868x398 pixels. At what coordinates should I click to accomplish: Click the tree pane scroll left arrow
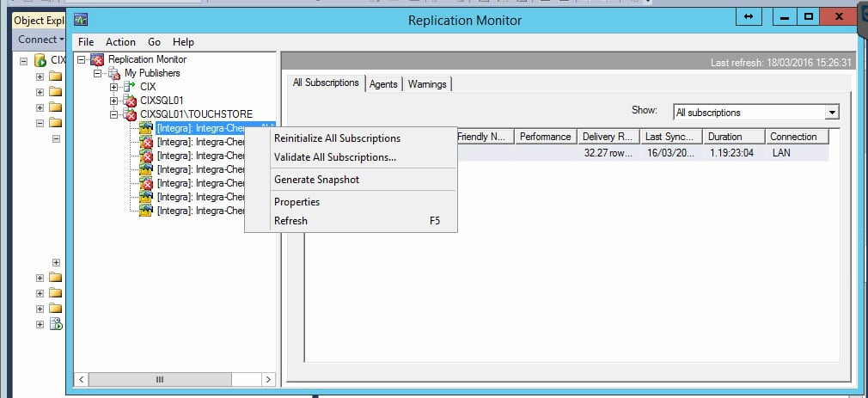pyautogui.click(x=82, y=380)
